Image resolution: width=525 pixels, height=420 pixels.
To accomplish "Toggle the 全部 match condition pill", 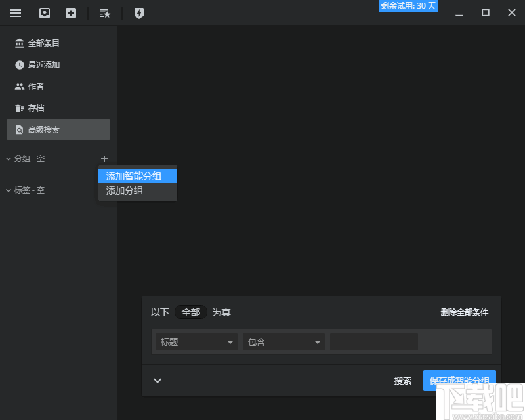I will [x=191, y=312].
